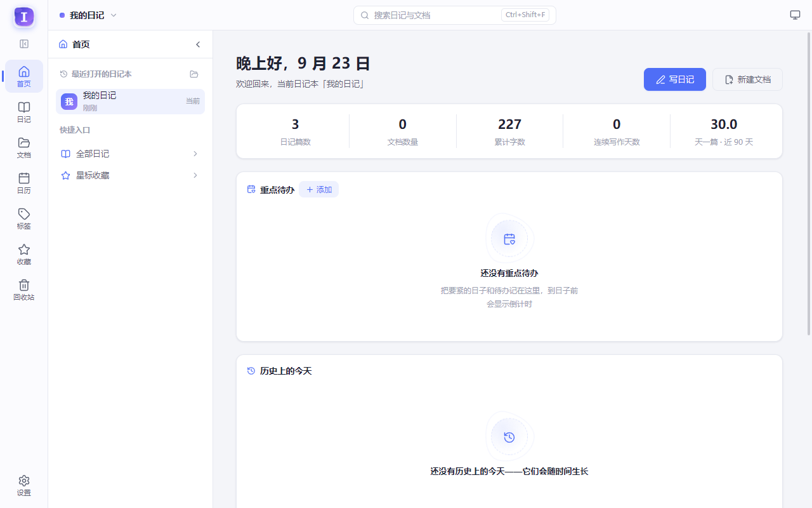The height and width of the screenshot is (508, 812).
Task: Open the 回收站 trash
Action: [x=24, y=290]
